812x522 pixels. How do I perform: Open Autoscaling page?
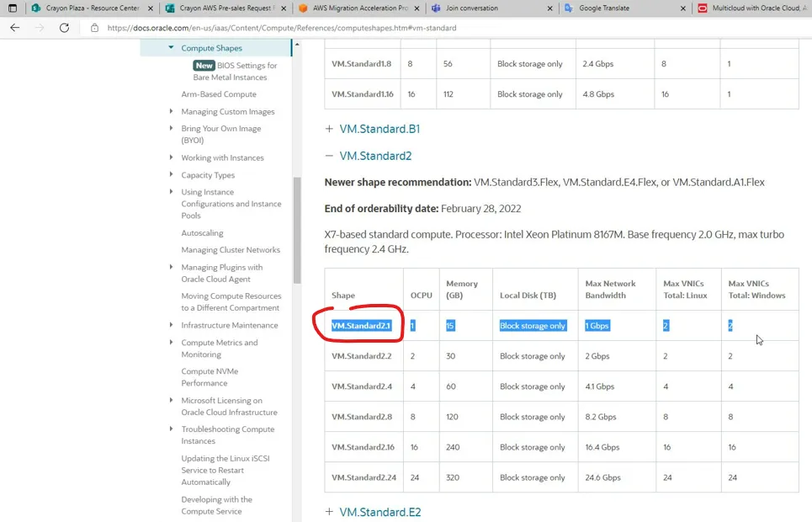pos(203,232)
